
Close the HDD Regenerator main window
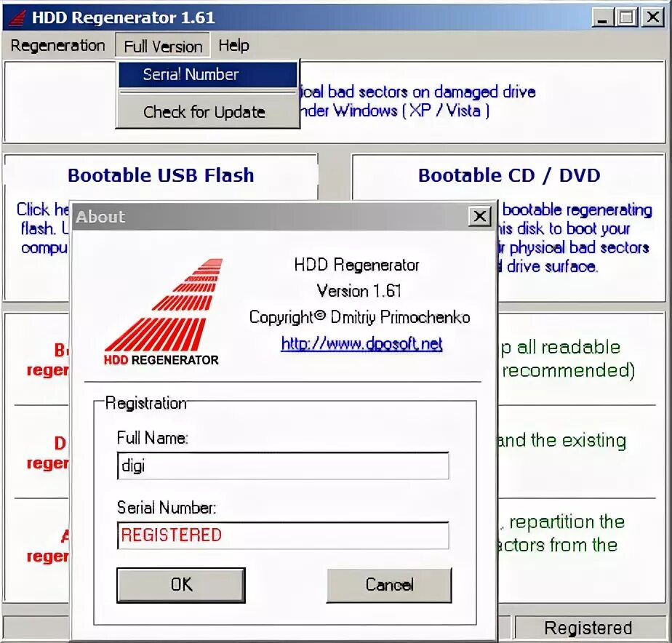click(x=653, y=17)
